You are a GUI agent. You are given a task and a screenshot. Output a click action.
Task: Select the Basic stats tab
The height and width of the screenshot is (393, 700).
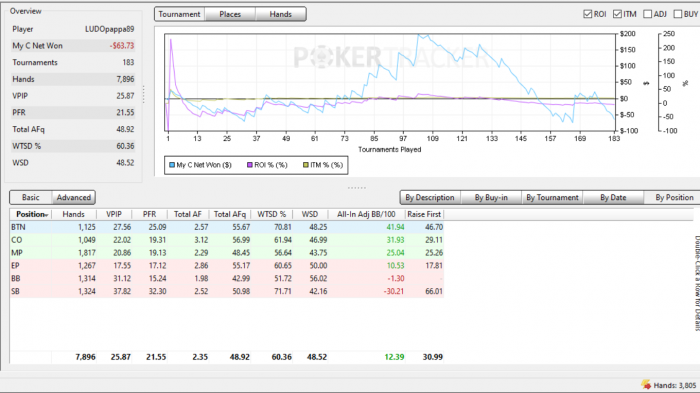(x=31, y=197)
